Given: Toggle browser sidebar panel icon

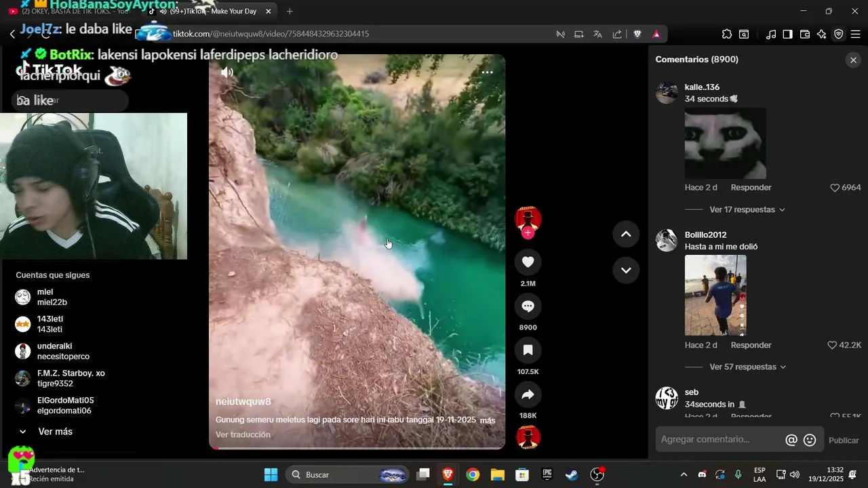Looking at the screenshot, I should (x=787, y=34).
